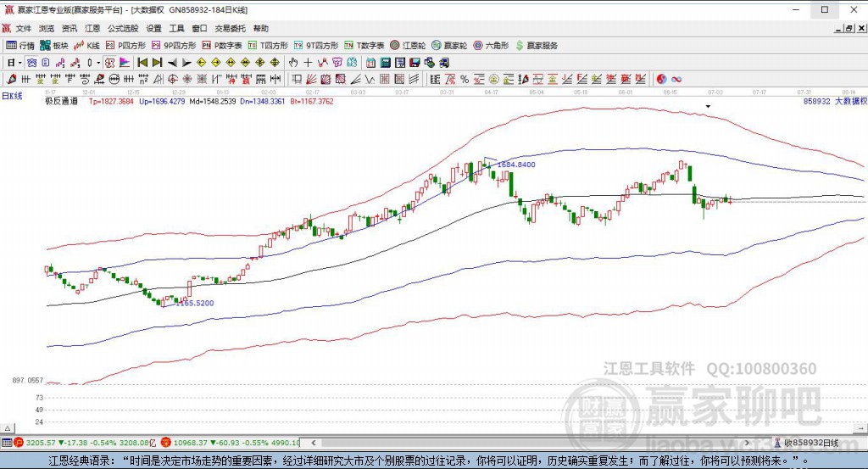Click the Up=1696.4279 value
The width and height of the screenshot is (868, 469).
[x=162, y=101]
